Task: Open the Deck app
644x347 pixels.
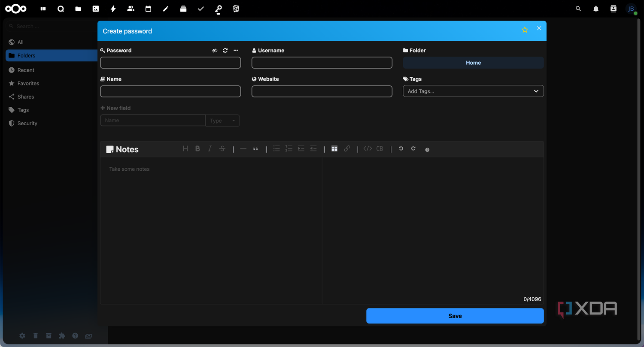Action: 183,9
